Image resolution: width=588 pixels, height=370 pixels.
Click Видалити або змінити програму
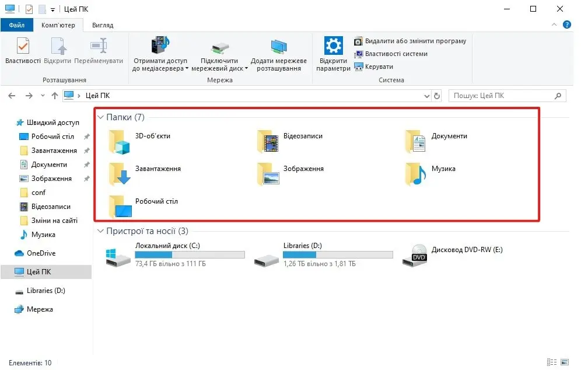[410, 41]
